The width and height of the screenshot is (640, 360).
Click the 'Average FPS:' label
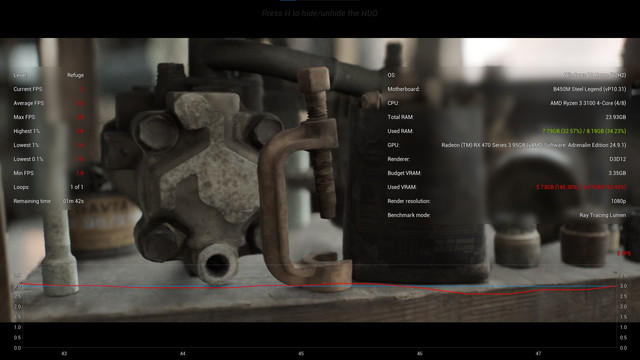click(x=29, y=103)
